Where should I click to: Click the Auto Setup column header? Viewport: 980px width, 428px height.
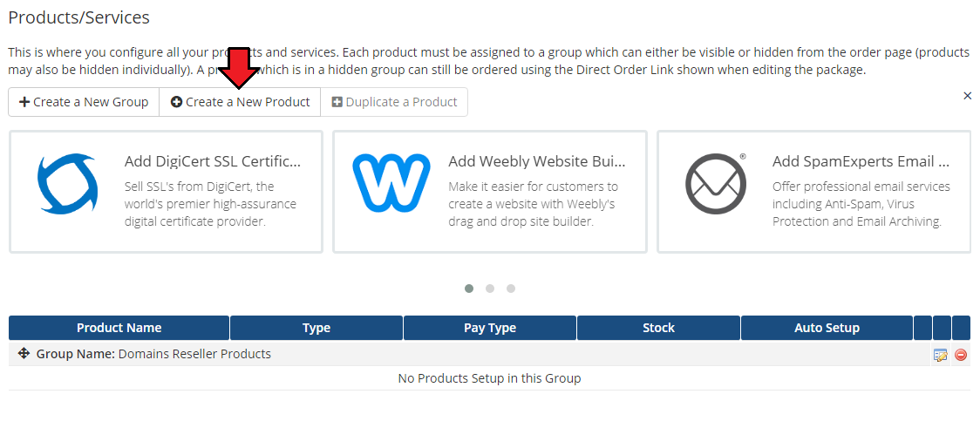[x=827, y=328]
